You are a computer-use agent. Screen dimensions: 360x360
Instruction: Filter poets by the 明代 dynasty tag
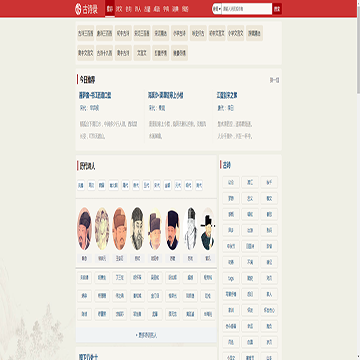click(x=188, y=185)
